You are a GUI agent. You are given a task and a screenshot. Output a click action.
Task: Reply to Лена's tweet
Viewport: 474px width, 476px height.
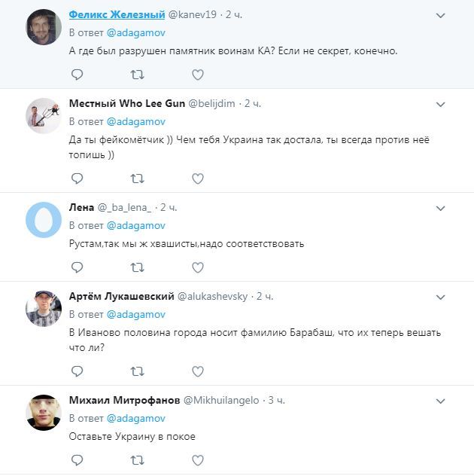[x=77, y=267]
